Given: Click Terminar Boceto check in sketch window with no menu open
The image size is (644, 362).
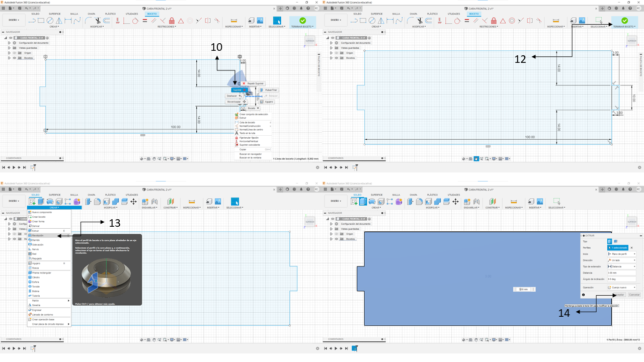Looking at the screenshot, I should point(624,21).
